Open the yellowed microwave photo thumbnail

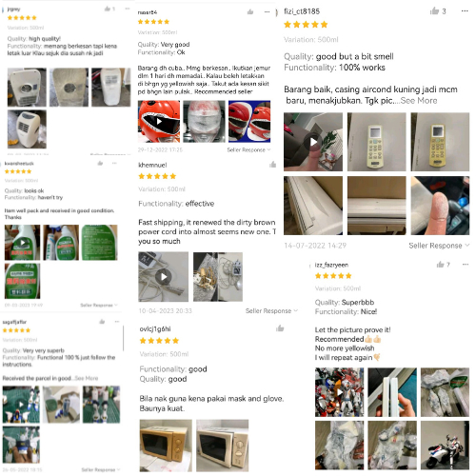click(x=166, y=446)
